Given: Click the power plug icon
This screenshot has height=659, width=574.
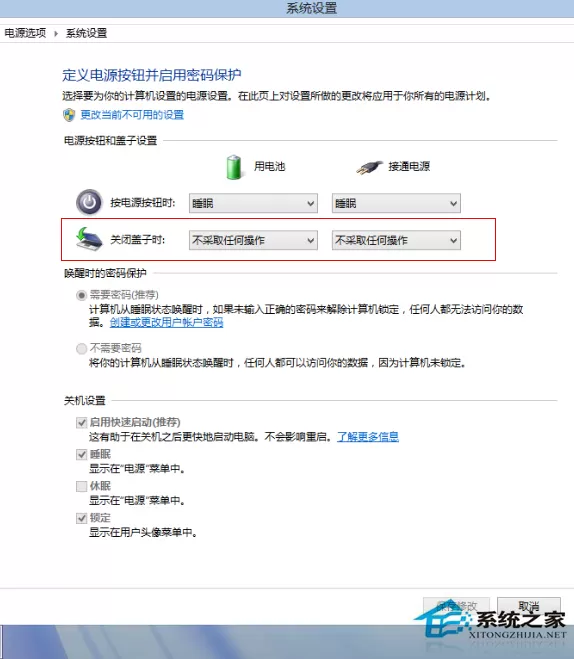Looking at the screenshot, I should [369, 167].
